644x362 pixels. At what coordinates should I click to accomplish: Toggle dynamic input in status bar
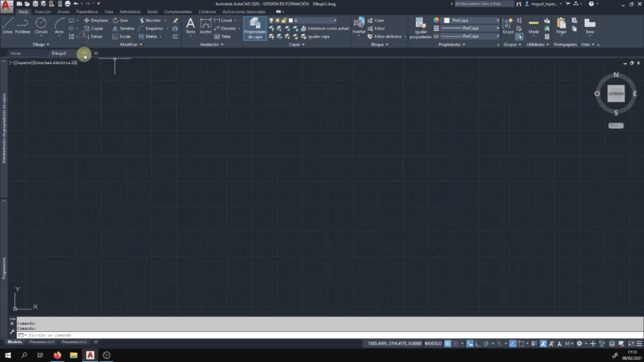[x=469, y=344]
